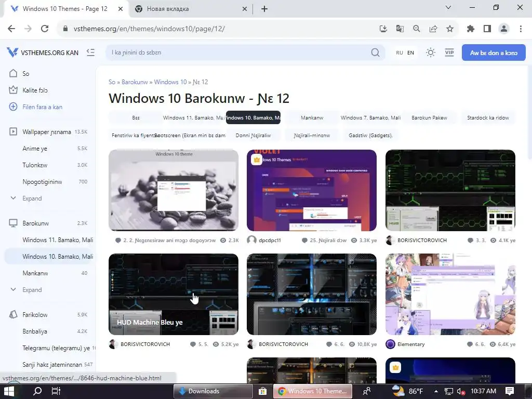Click Windows 10 breadcrumb link
The image size is (532, 399).
(x=170, y=82)
